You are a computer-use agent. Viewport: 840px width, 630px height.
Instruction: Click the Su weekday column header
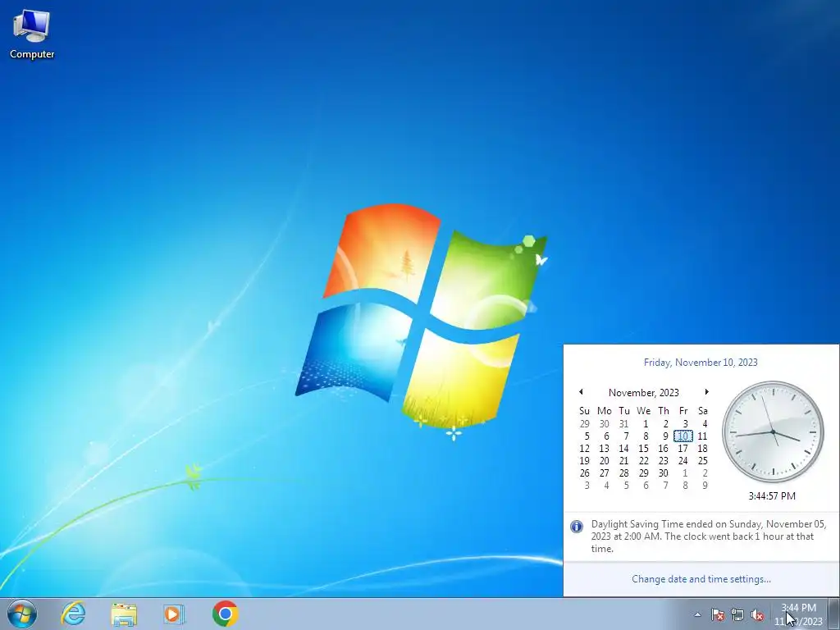[584, 411]
